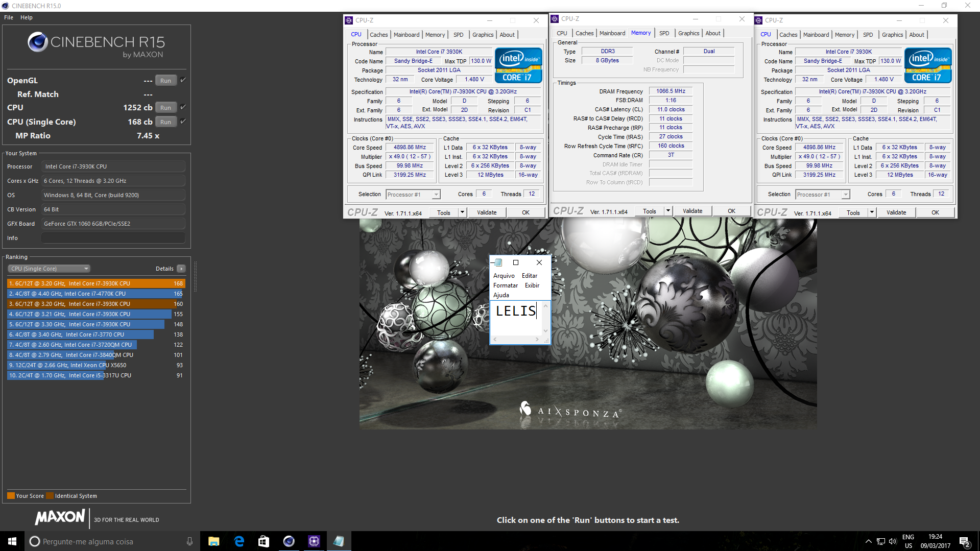Click the ENG US language indicator
Screen dimensions: 980x551
(908, 541)
